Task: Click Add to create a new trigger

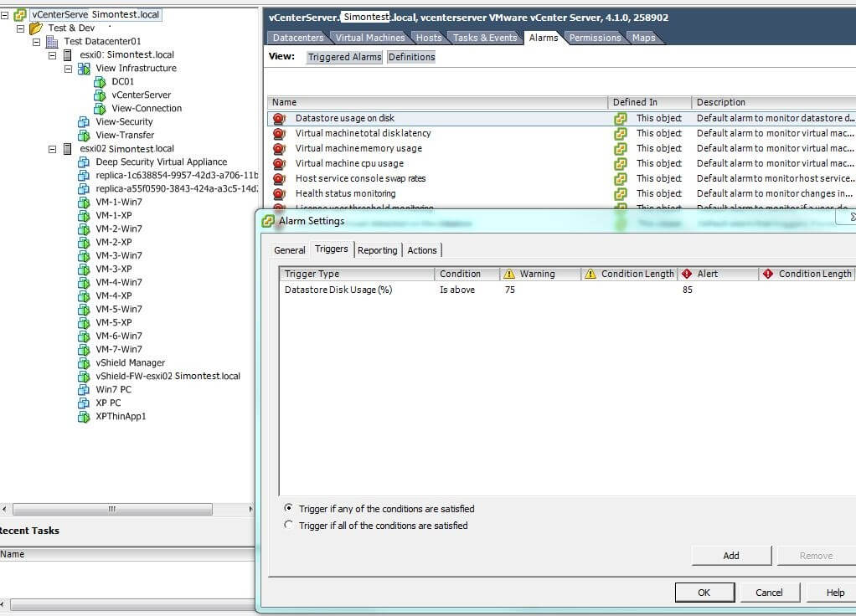Action: point(731,556)
